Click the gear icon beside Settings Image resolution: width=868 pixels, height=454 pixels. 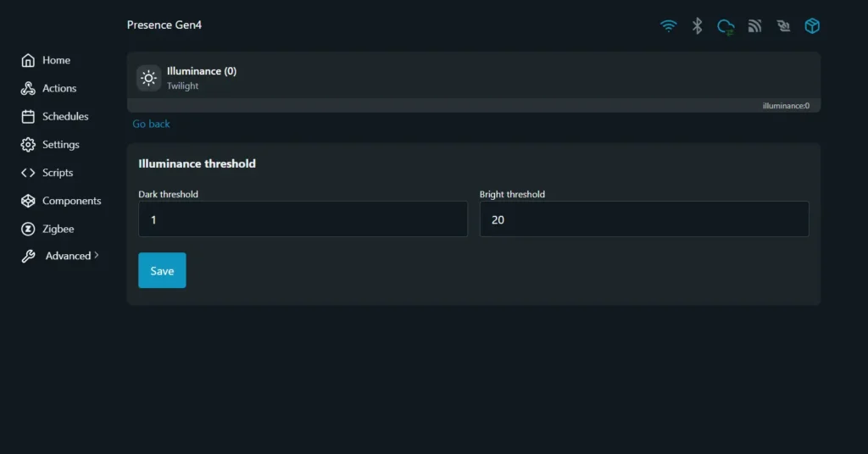(x=28, y=144)
